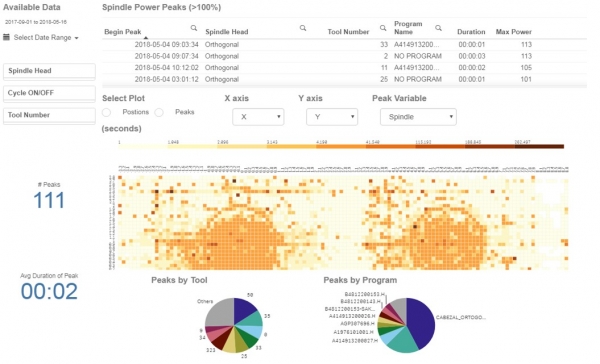The height and width of the screenshot is (364, 600).
Task: Click the Tool Number column header
Action: pos(348,32)
